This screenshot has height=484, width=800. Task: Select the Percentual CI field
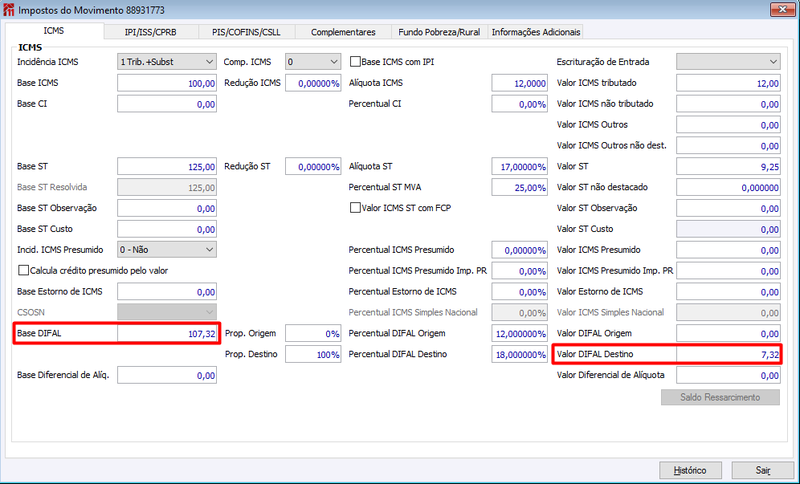tap(520, 104)
